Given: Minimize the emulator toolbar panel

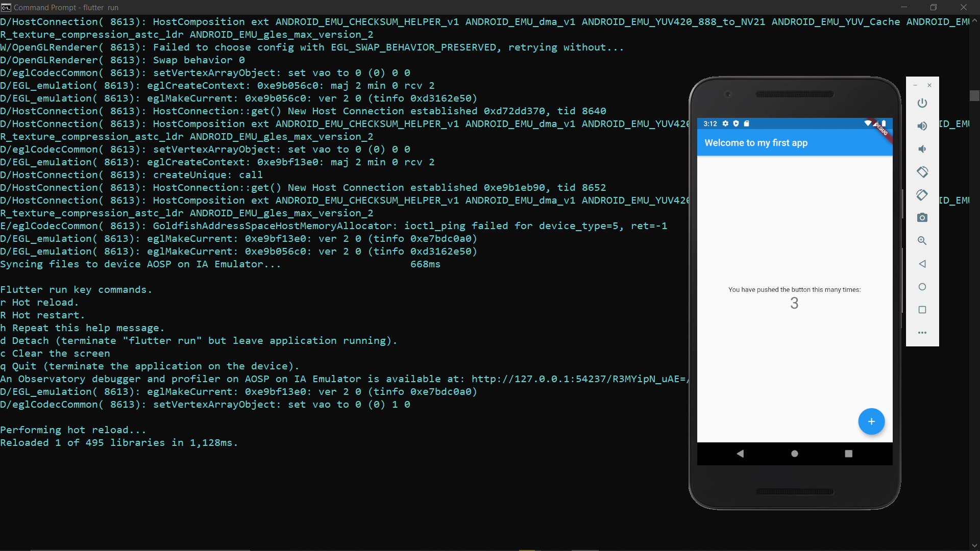Looking at the screenshot, I should (915, 85).
